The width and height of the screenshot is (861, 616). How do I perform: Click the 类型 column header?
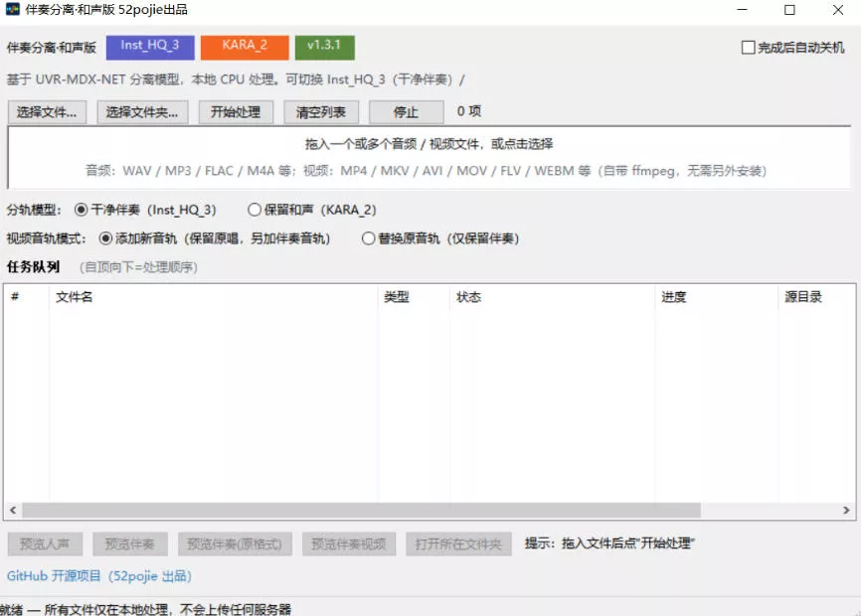pos(414,297)
